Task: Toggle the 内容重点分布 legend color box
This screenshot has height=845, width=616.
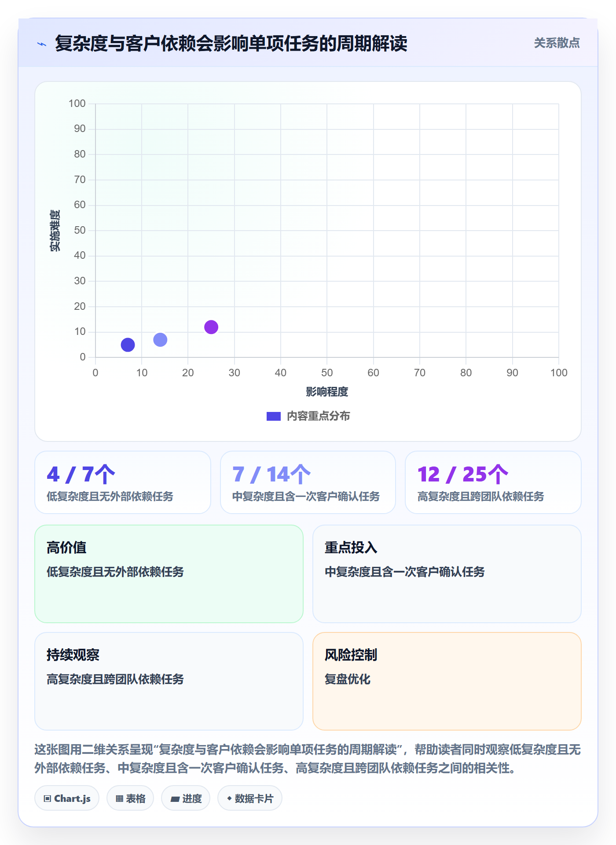Action: 274,416
